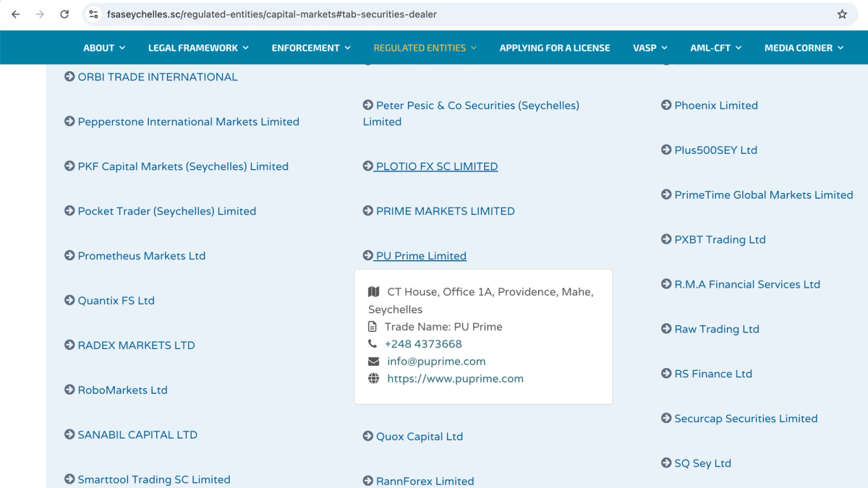Click arrow icon beside PLOTIO FX SC LIMITED
The image size is (868, 488).
368,166
